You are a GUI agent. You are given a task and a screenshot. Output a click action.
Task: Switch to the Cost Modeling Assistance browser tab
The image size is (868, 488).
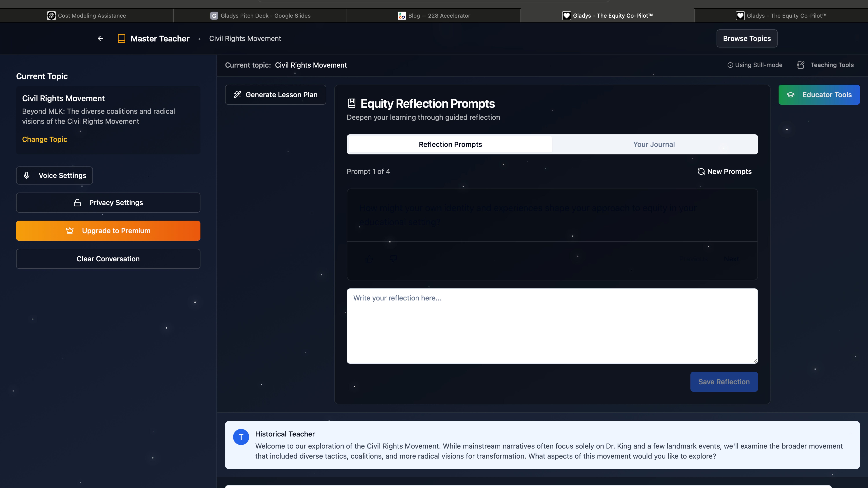(x=87, y=15)
